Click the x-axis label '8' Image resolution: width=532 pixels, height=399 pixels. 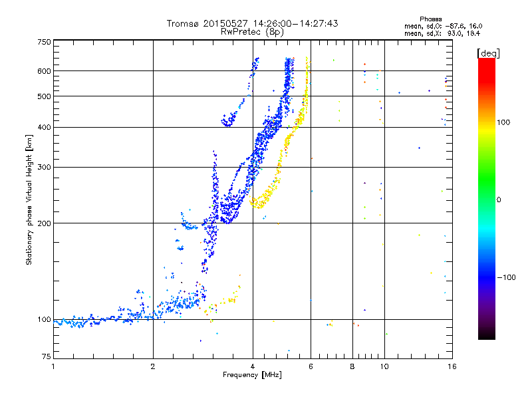click(x=352, y=366)
